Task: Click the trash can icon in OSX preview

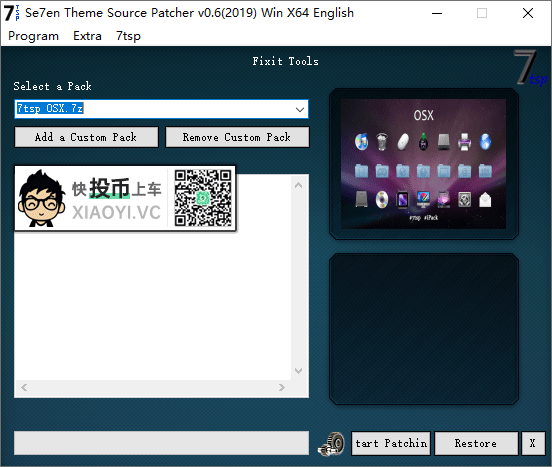Action: point(382,141)
